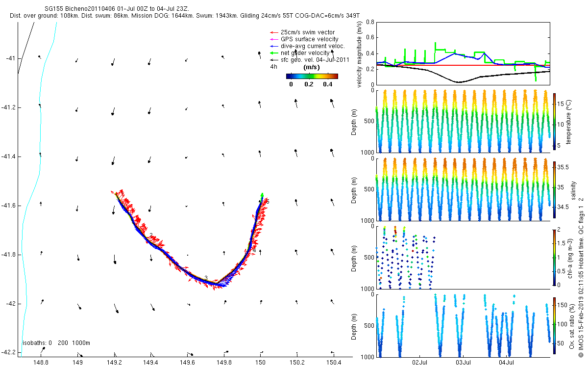
Task: Click the velocity (m/s) horizontal colorbar
Action: point(312,76)
